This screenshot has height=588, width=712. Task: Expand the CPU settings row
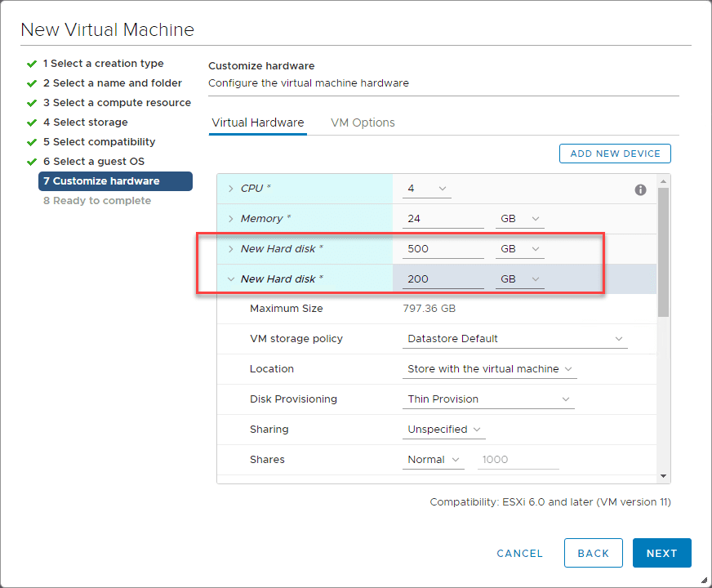pyautogui.click(x=229, y=187)
